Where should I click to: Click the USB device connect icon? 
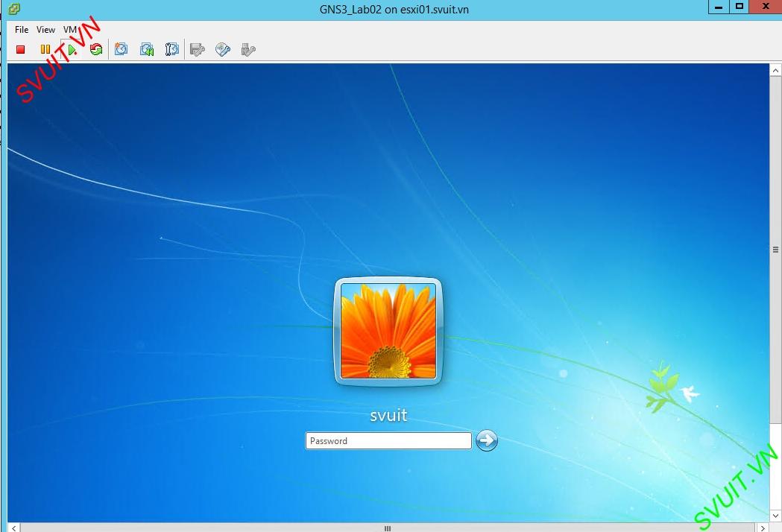click(248, 49)
